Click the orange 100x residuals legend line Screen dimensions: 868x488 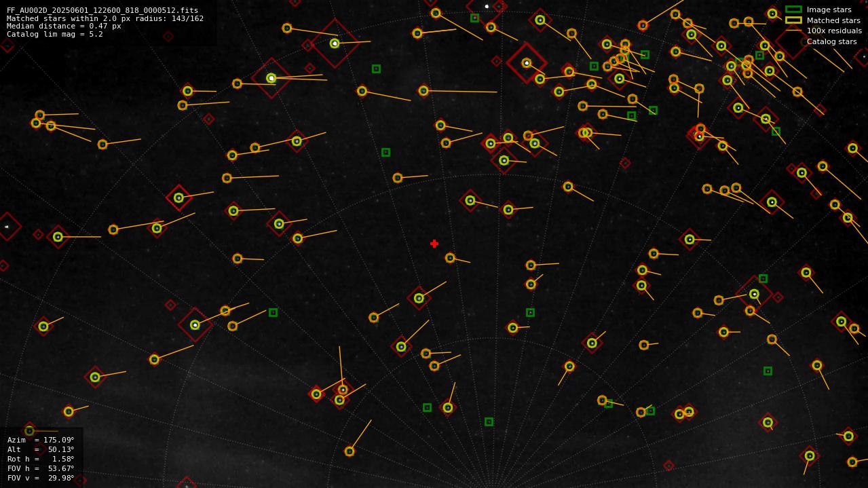tap(793, 31)
